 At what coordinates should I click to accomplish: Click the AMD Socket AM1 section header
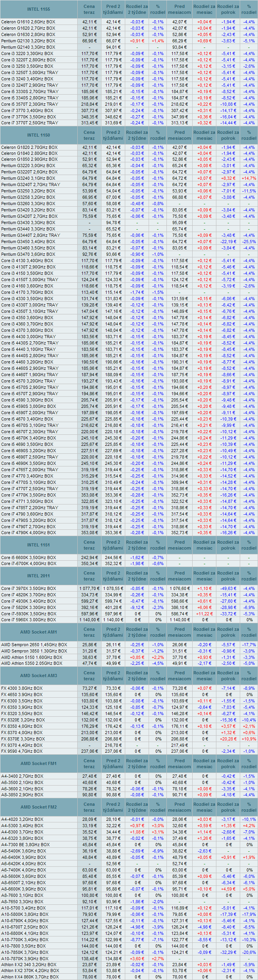pyautogui.click(x=38, y=632)
